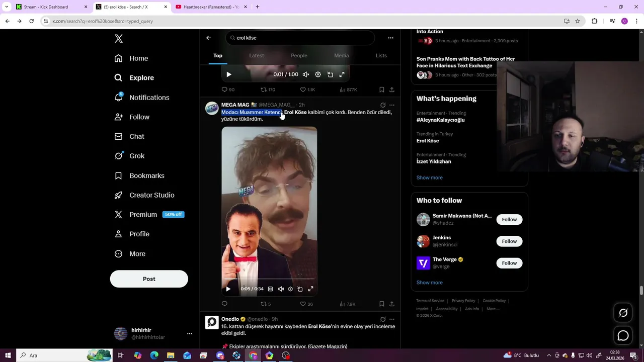Like the MEGA MAG post
The width and height of the screenshot is (644, 362).
pyautogui.click(x=306, y=304)
